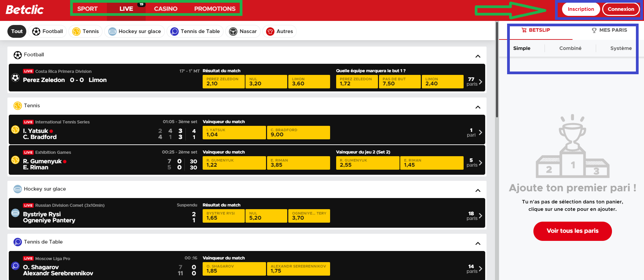The height and width of the screenshot is (280, 644).
Task: Collapse the Hockey sur glace section
Action: pos(478,190)
